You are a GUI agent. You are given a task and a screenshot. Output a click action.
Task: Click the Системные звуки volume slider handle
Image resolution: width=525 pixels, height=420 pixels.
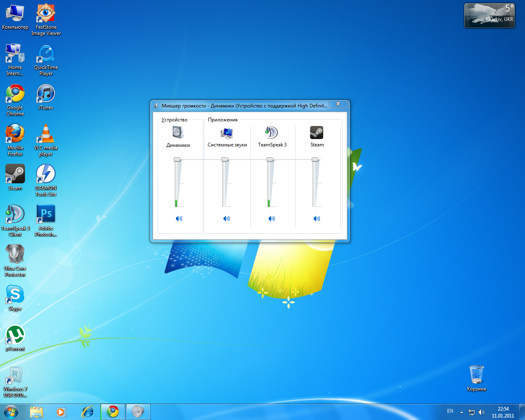[225, 160]
